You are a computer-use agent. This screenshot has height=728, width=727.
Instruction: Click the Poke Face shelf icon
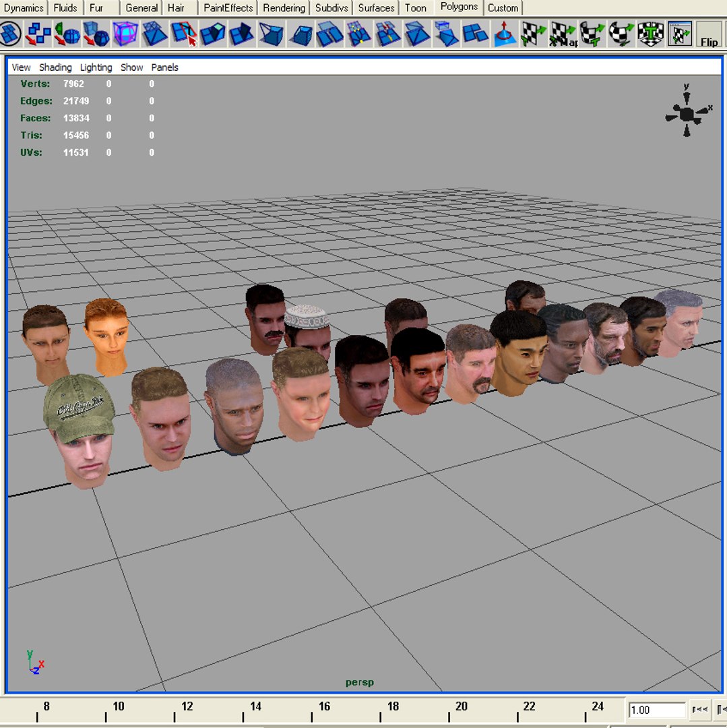[417, 34]
